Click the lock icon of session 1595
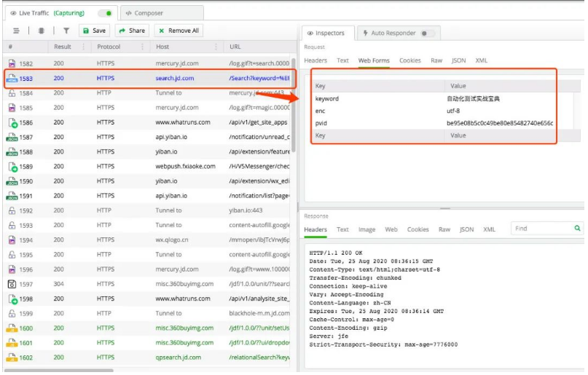 point(12,254)
